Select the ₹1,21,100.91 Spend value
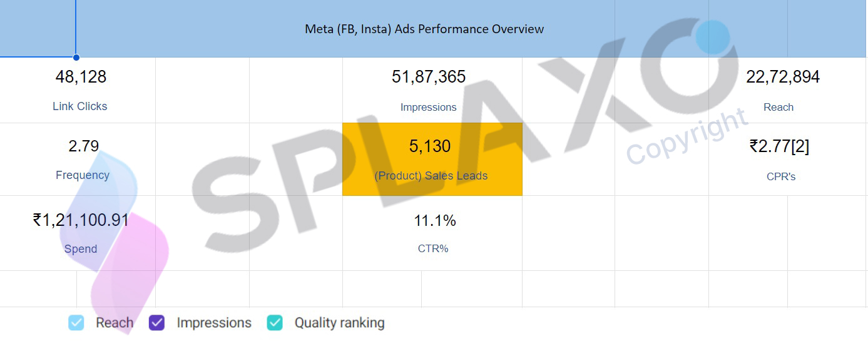 click(81, 220)
